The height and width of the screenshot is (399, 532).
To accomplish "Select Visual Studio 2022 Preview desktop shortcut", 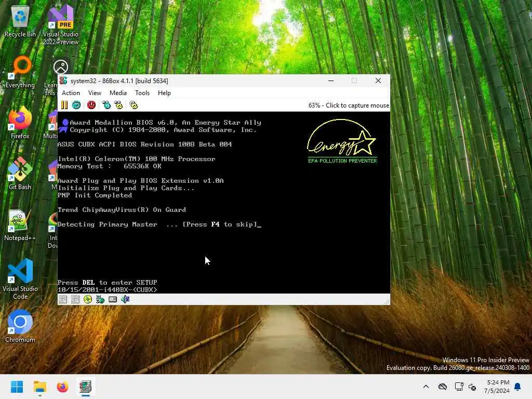I will (61, 25).
